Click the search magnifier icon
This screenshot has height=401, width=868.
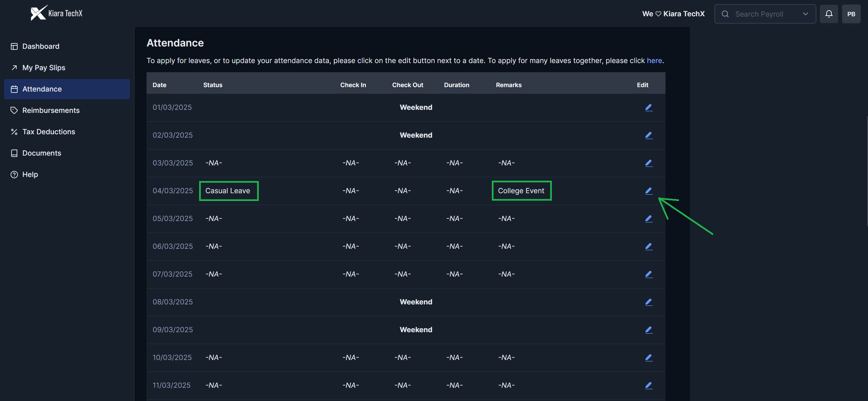[725, 14]
